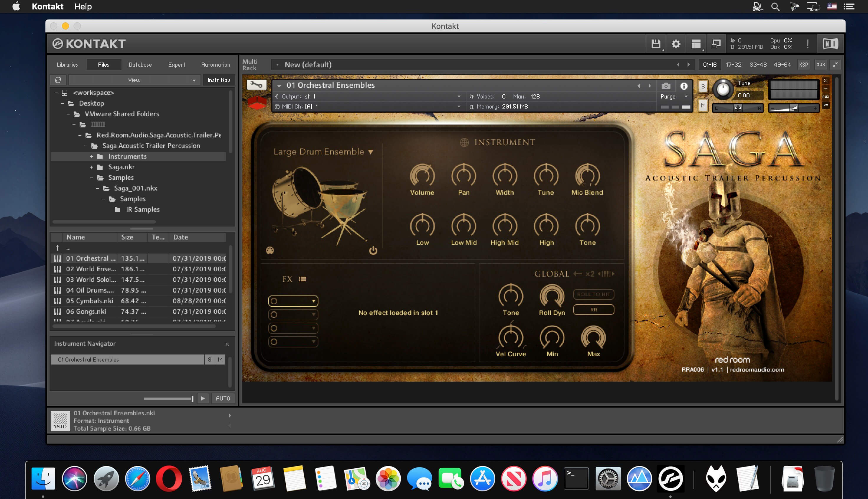This screenshot has width=868, height=499.
Task: Open Spotlight search in menu bar
Action: [x=775, y=6]
